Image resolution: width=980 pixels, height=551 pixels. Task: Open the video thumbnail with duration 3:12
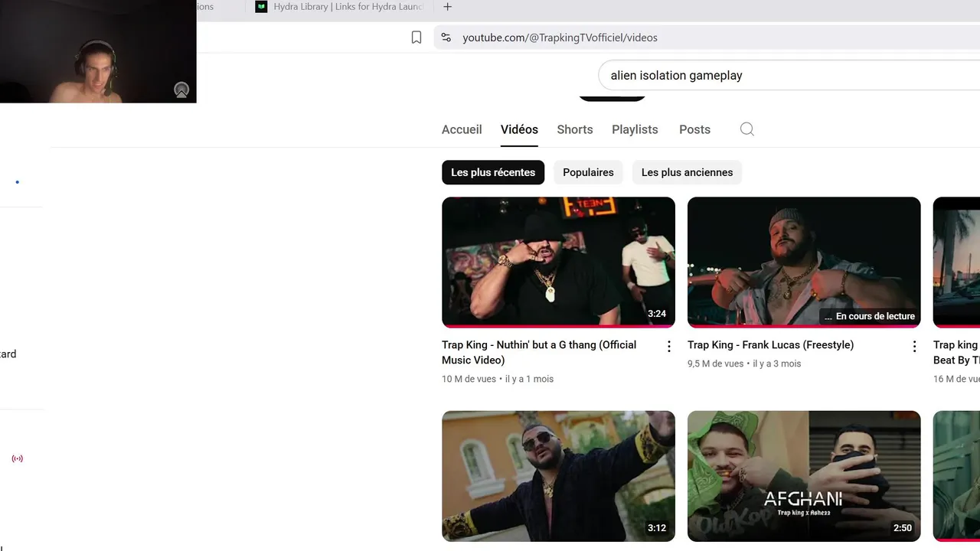point(558,476)
